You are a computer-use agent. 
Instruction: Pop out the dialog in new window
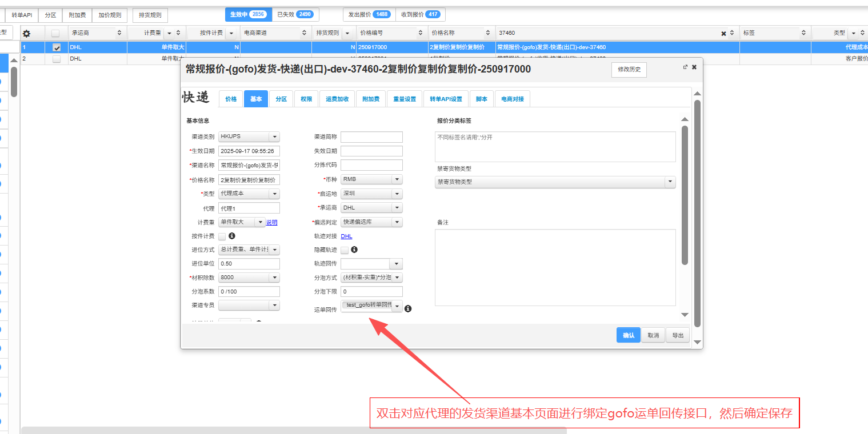pyautogui.click(x=685, y=67)
